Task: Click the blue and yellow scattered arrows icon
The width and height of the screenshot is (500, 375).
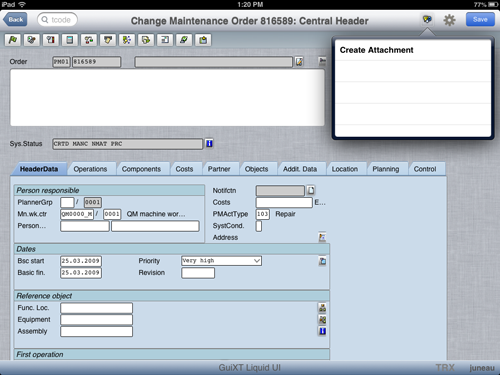Action: click(x=127, y=40)
